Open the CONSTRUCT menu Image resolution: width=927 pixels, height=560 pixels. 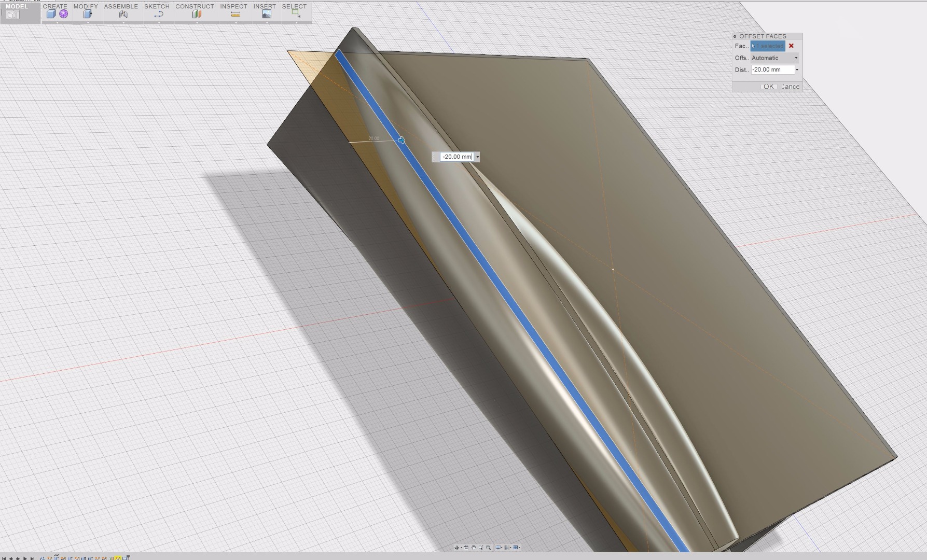[195, 6]
